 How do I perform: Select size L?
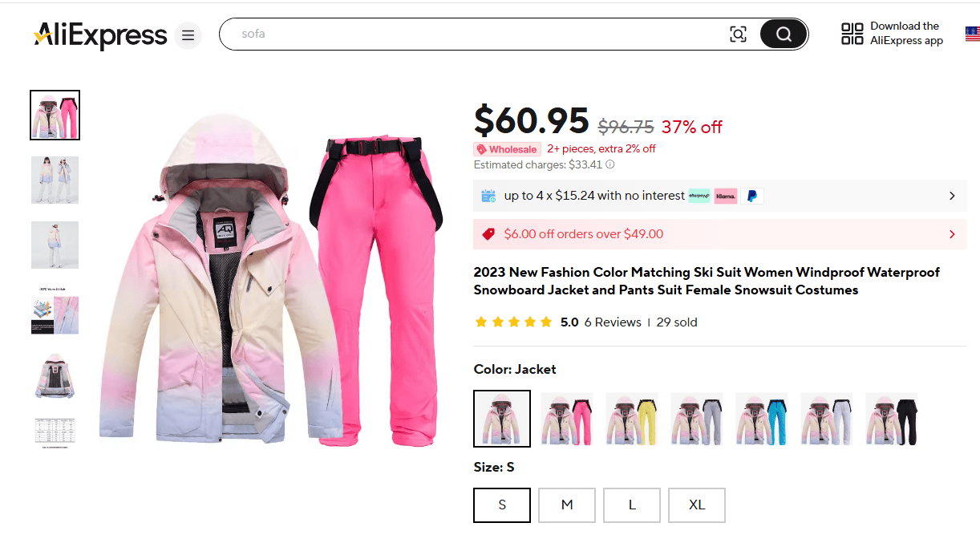(x=632, y=505)
